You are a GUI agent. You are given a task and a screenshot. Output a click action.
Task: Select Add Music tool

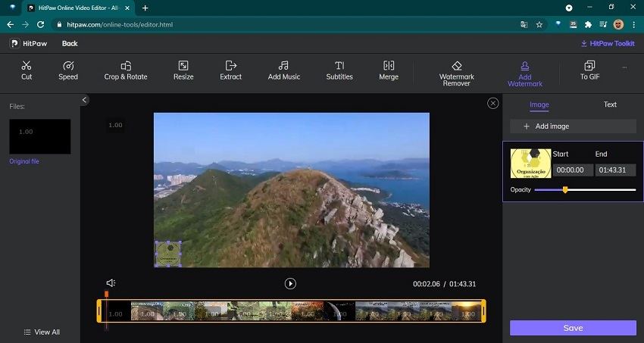click(x=284, y=70)
